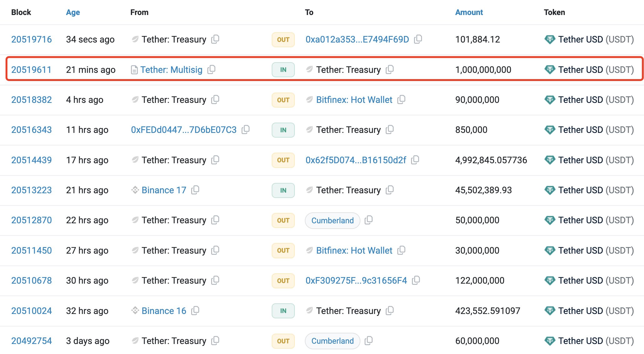Copy Tether: Treasury From address in block 20510678 row
The height and width of the screenshot is (354, 644).
pyautogui.click(x=215, y=280)
